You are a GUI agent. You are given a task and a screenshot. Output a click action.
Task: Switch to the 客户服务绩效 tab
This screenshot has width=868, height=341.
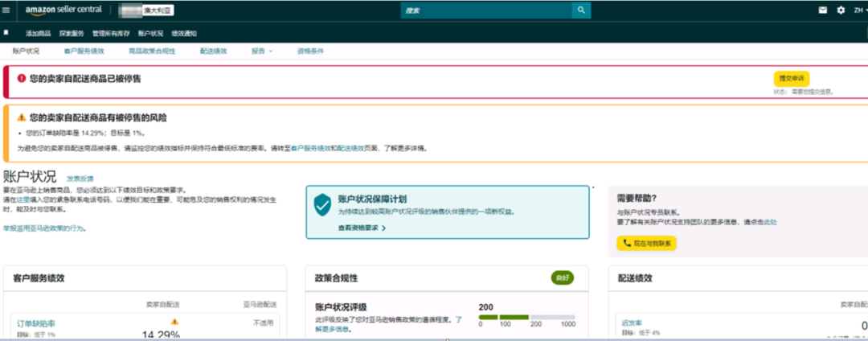(x=84, y=51)
